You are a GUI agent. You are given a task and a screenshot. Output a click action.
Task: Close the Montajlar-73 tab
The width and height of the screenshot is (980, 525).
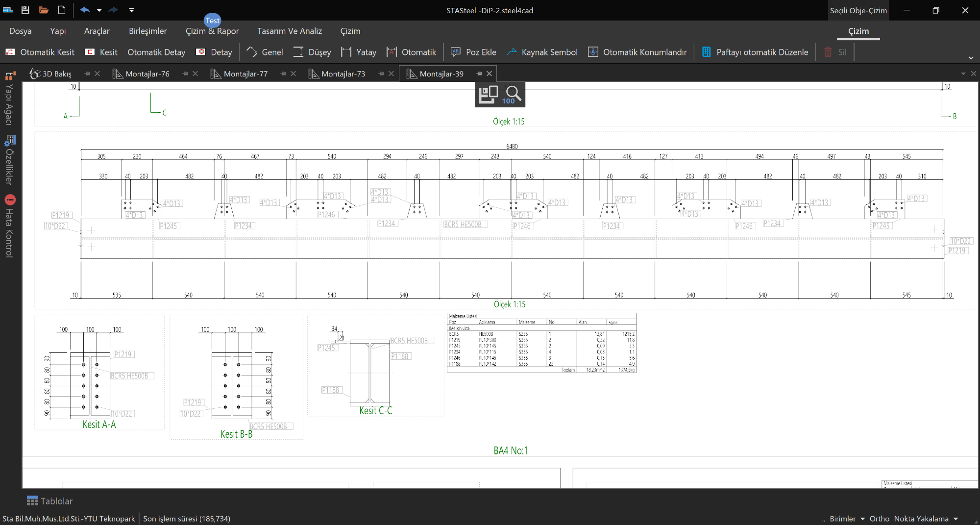[391, 74]
